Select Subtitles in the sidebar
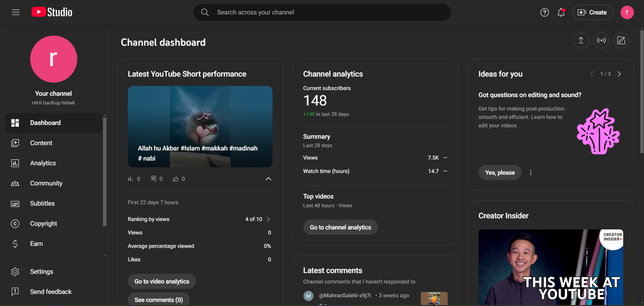The height and width of the screenshot is (306, 644). tap(54, 204)
